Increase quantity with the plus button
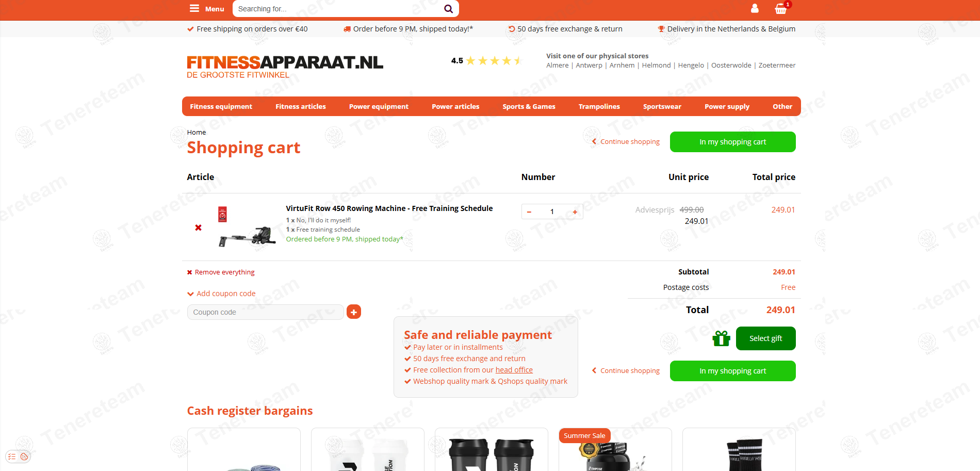This screenshot has width=980, height=471. tap(575, 212)
